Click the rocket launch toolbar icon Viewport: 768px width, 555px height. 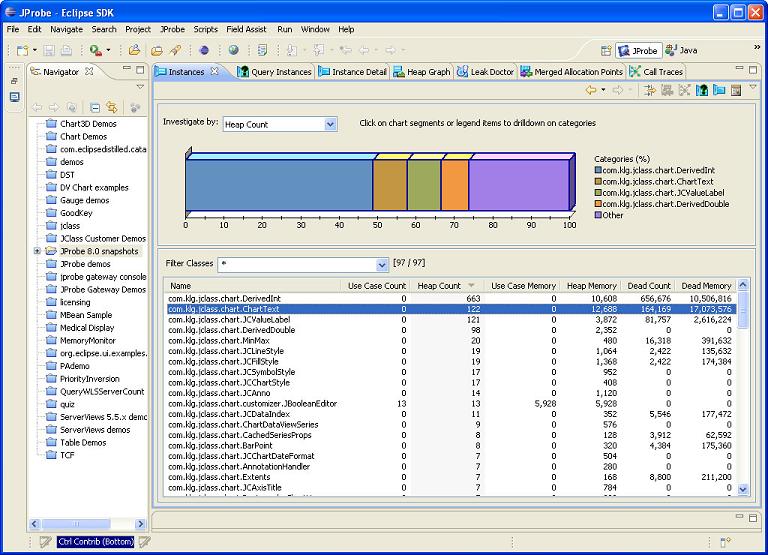point(175,50)
